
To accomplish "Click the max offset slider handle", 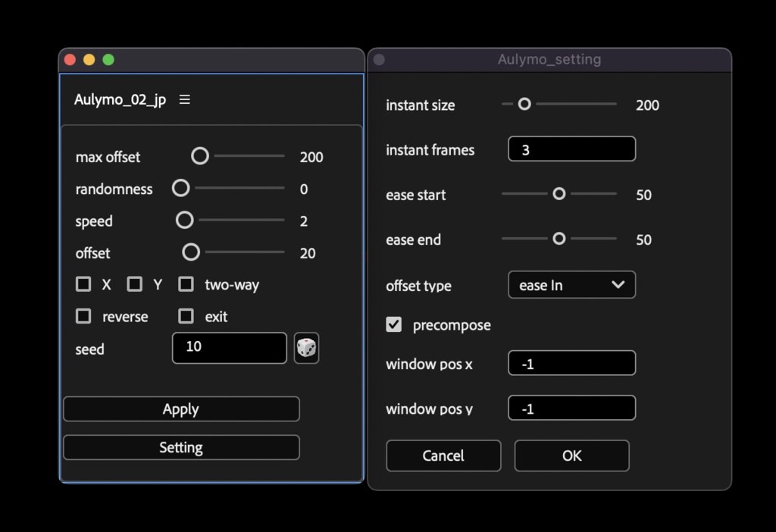I will click(199, 156).
